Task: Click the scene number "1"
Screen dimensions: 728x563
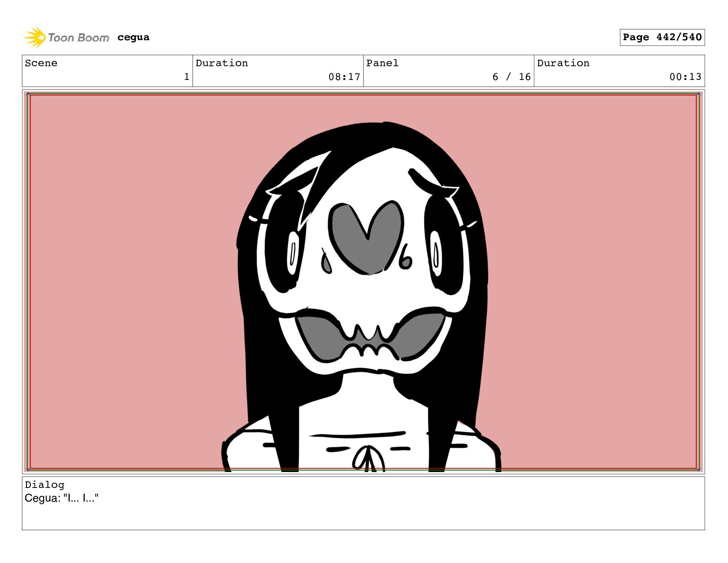Action: point(187,77)
